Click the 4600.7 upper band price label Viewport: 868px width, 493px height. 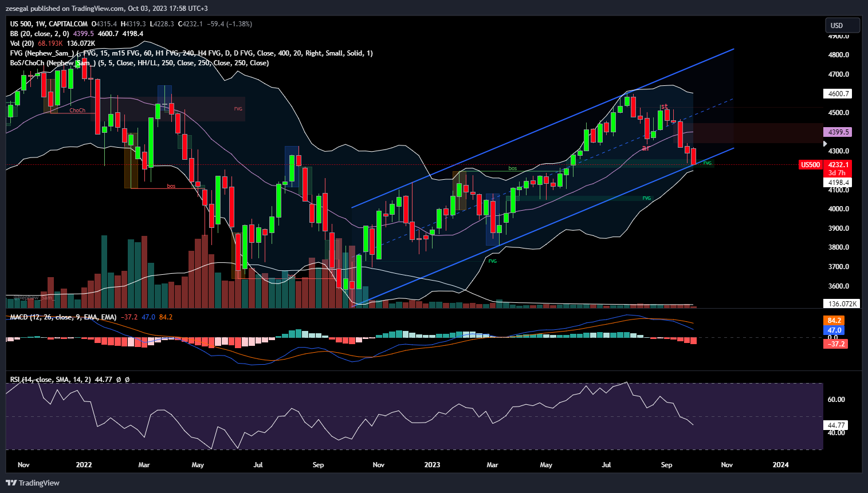point(838,93)
